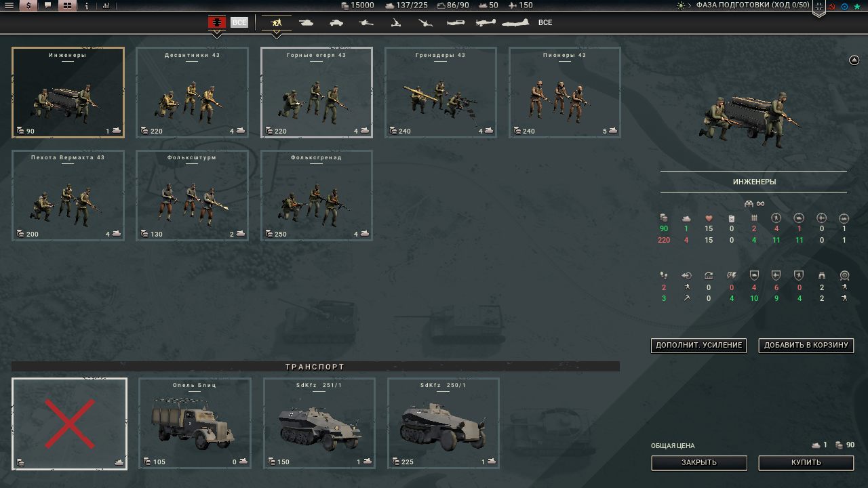The width and height of the screenshot is (868, 488).
Task: Show the heavy bomber aircraft category
Action: 515,22
